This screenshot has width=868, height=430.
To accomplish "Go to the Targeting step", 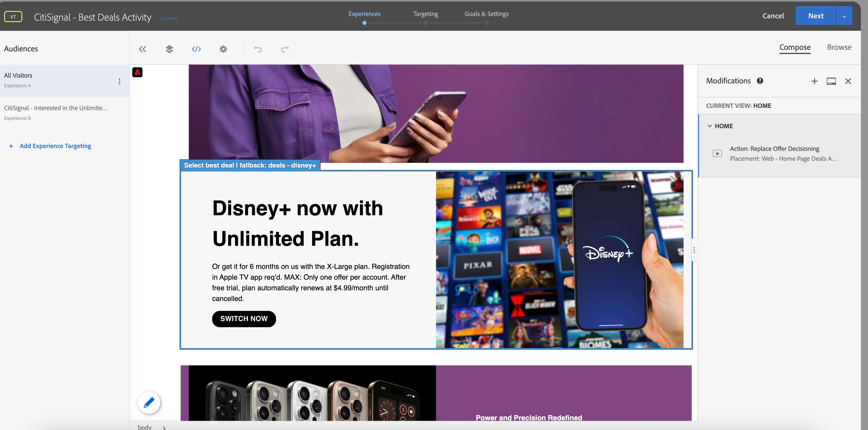I will coord(425,14).
